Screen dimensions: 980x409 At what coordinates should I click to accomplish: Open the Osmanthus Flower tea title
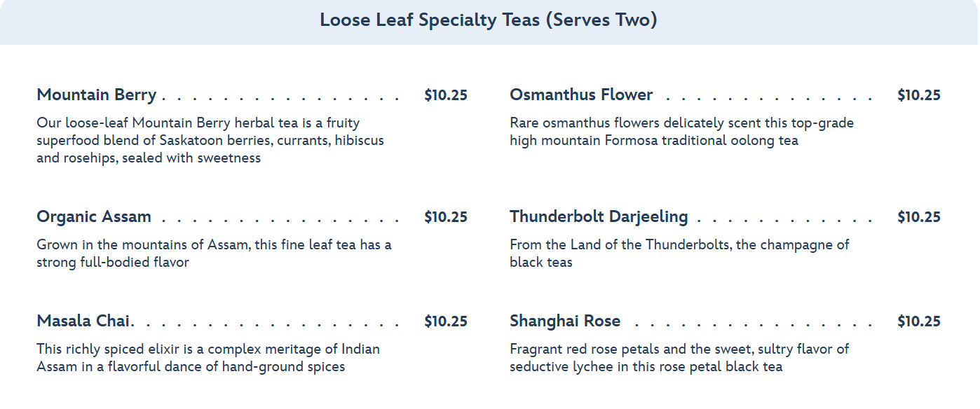click(x=581, y=95)
